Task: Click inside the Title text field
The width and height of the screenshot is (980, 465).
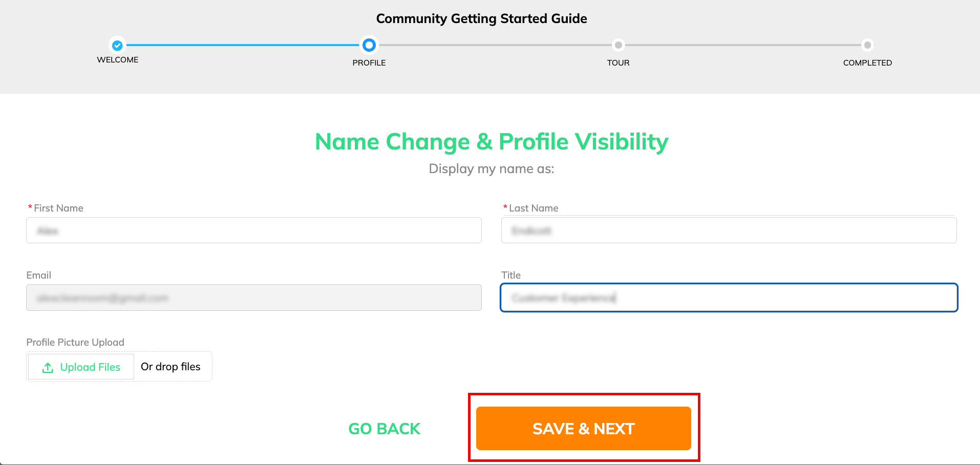Action: (x=729, y=298)
